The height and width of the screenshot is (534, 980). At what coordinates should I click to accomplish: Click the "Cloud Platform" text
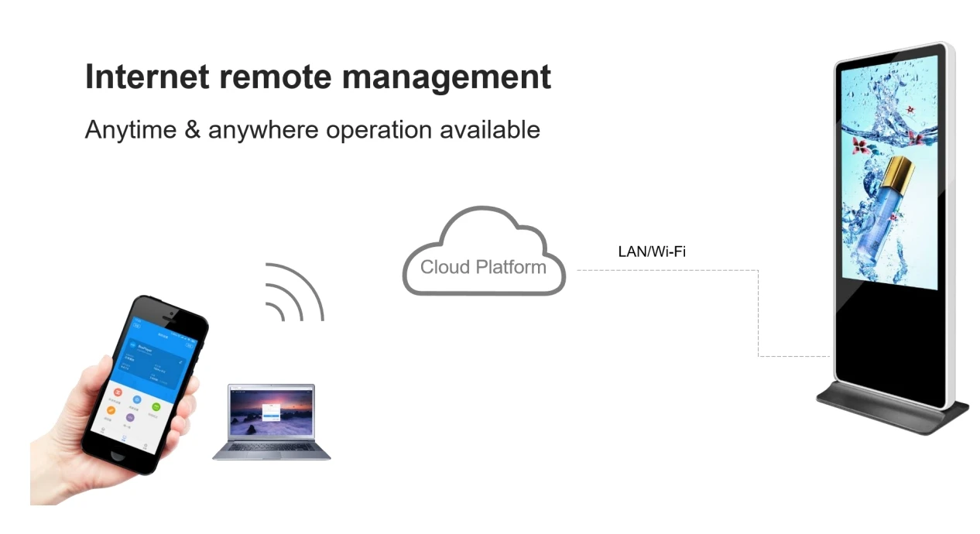click(x=483, y=267)
